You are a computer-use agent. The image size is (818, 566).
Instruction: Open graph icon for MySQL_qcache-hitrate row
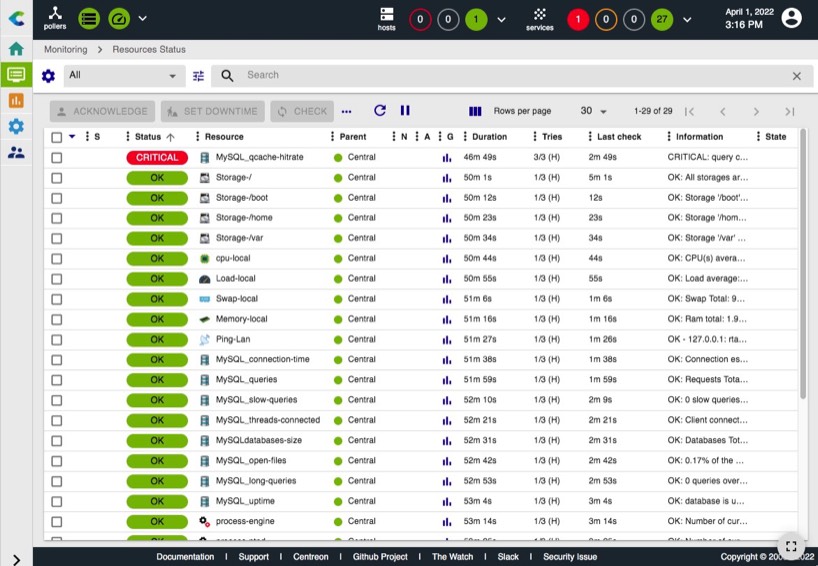(447, 158)
